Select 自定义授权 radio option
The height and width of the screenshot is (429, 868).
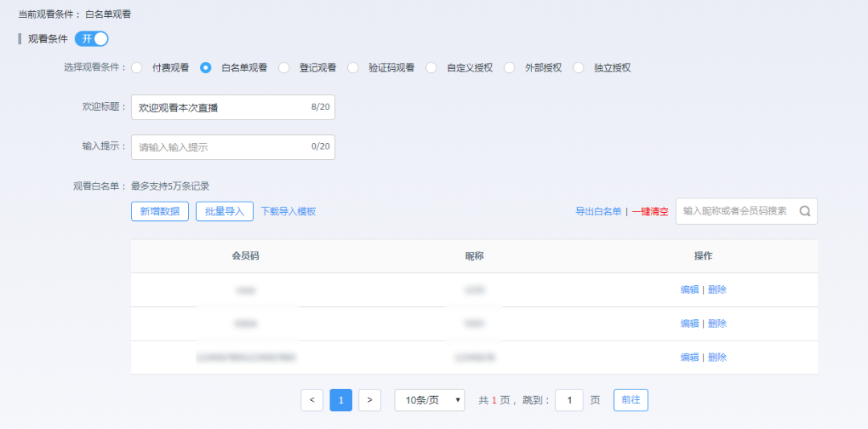coord(432,67)
